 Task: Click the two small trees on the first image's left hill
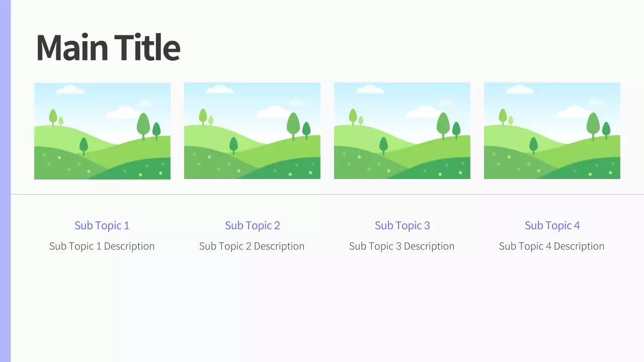(55, 118)
